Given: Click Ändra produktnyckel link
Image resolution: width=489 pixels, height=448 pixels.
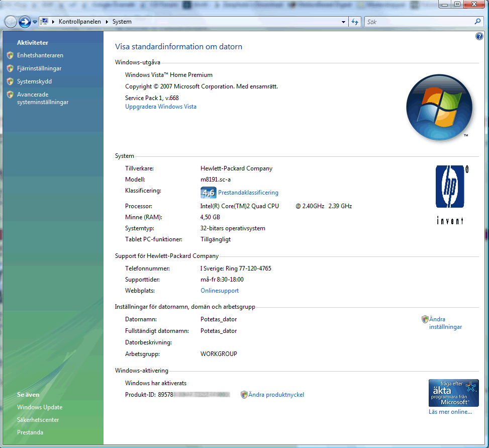Looking at the screenshot, I should (x=276, y=395).
